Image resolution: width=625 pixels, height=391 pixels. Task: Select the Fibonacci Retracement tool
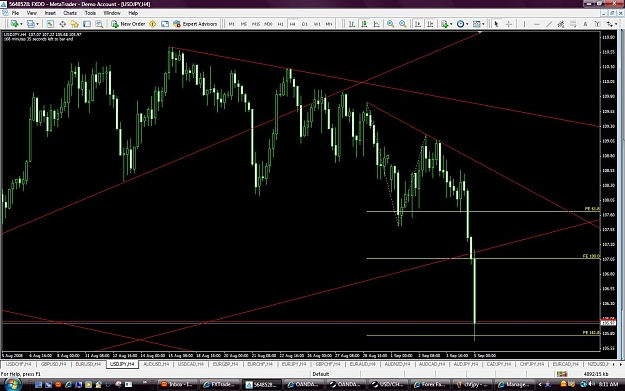[x=573, y=24]
